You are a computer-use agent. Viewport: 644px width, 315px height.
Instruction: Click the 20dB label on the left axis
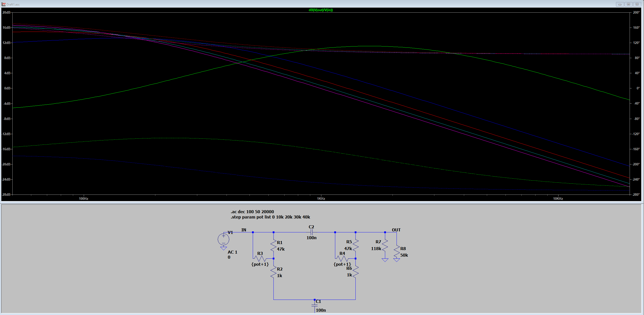[6, 12]
